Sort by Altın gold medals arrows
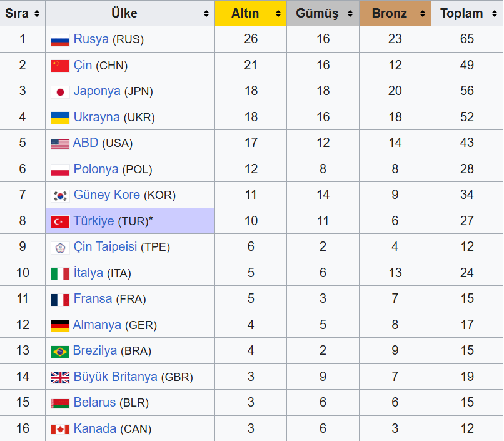The image size is (504, 441). (x=278, y=14)
